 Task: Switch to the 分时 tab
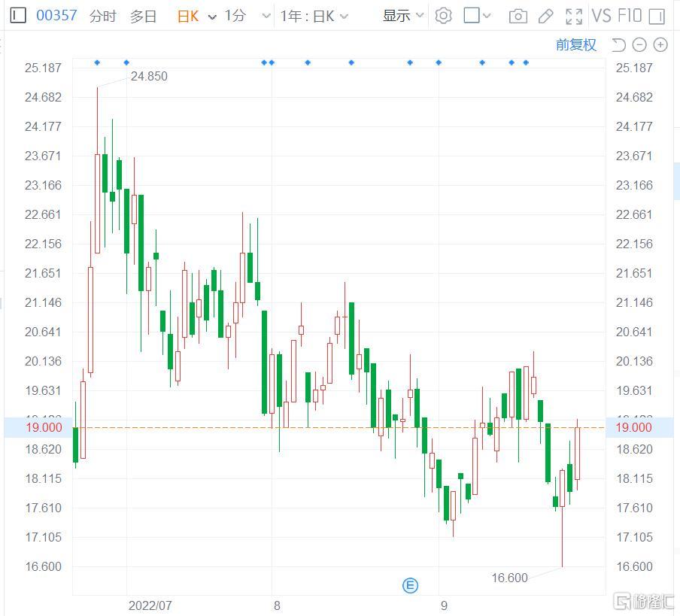(102, 16)
